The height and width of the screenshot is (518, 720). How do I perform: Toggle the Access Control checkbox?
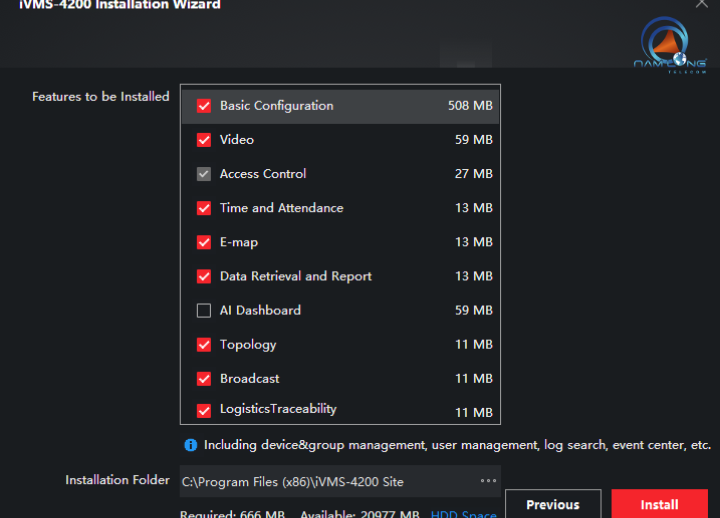coord(204,174)
